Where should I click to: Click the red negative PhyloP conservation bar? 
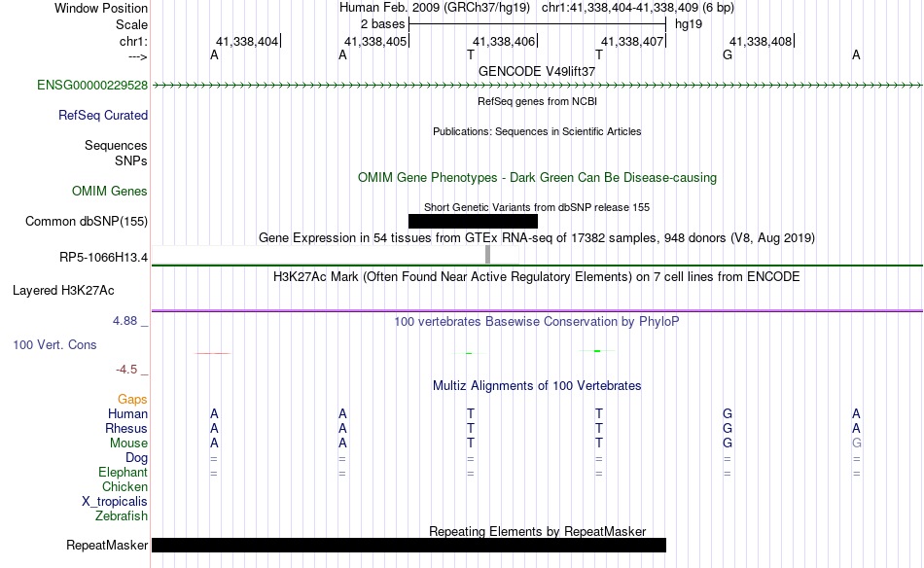click(x=213, y=353)
